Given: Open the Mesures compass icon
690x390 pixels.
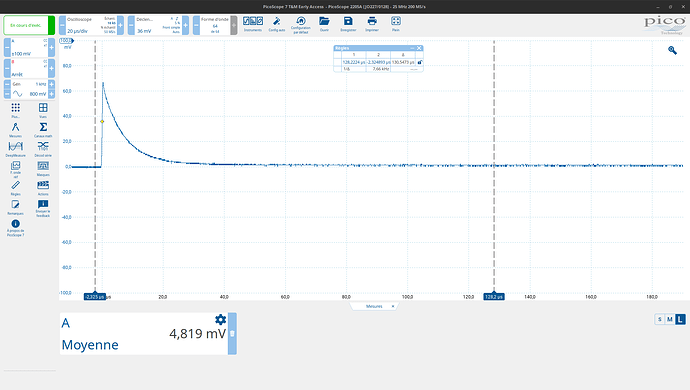Looking at the screenshot, I should pyautogui.click(x=15, y=129).
